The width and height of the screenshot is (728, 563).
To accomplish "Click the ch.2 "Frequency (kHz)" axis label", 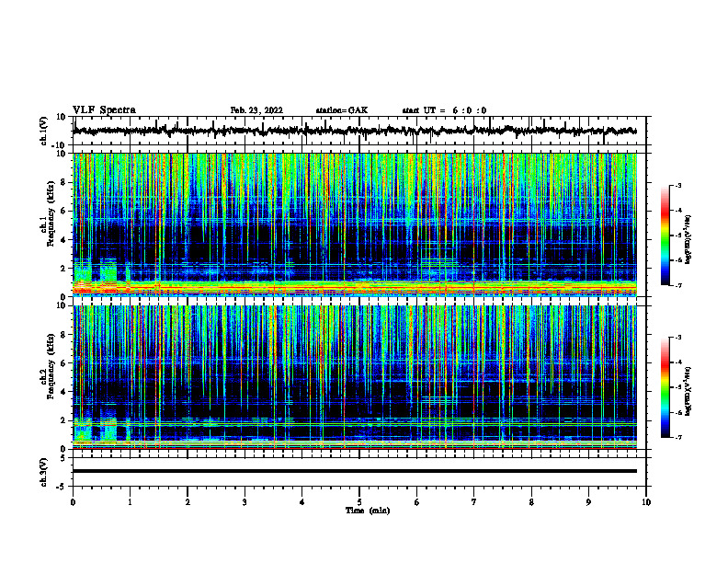I will [51, 368].
